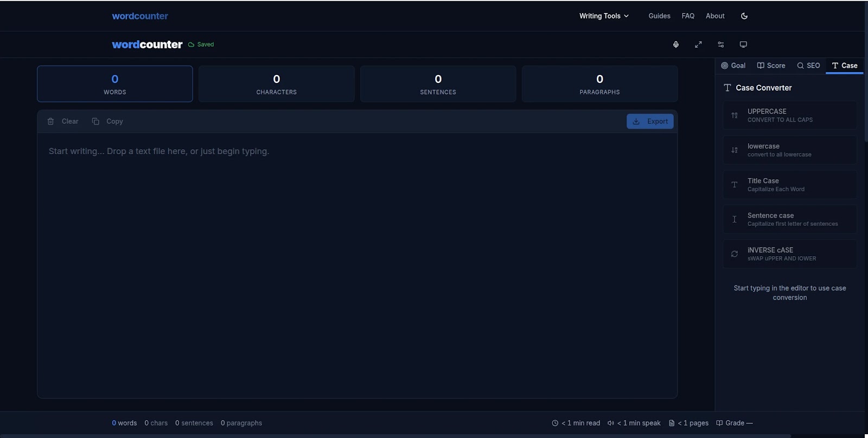Apply Title Case conversion

pos(790,185)
